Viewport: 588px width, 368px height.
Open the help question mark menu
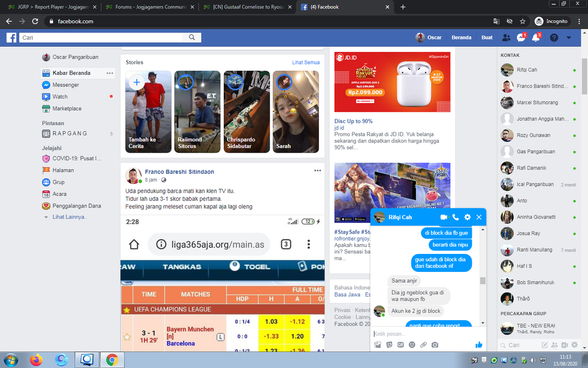[x=554, y=38]
